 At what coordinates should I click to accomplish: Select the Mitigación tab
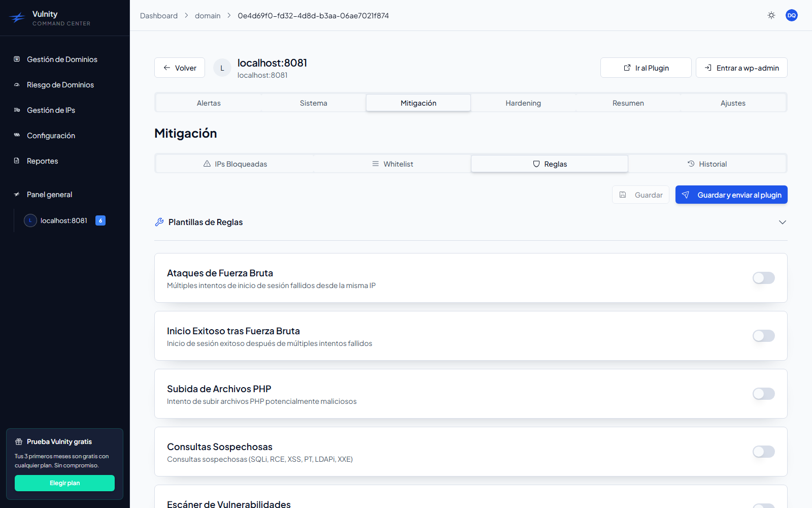click(418, 103)
